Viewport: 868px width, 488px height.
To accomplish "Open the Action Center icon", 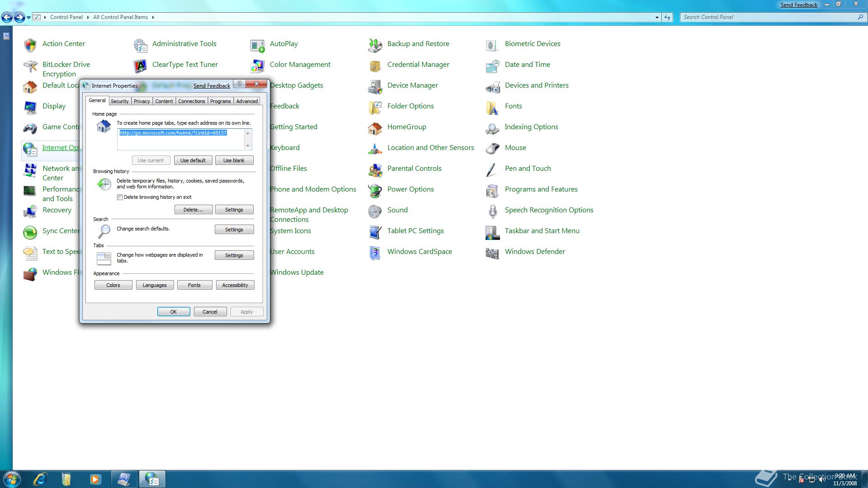I will 30,44.
